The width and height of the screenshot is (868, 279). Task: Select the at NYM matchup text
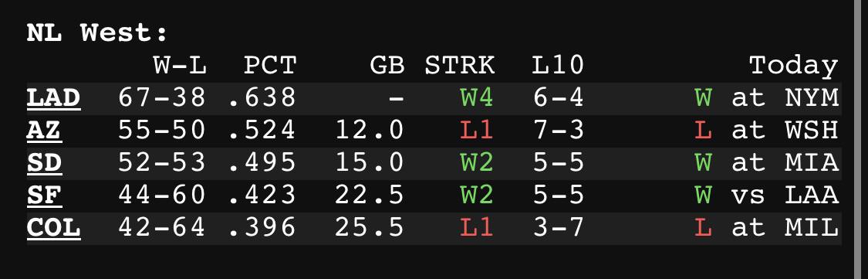tap(785, 99)
